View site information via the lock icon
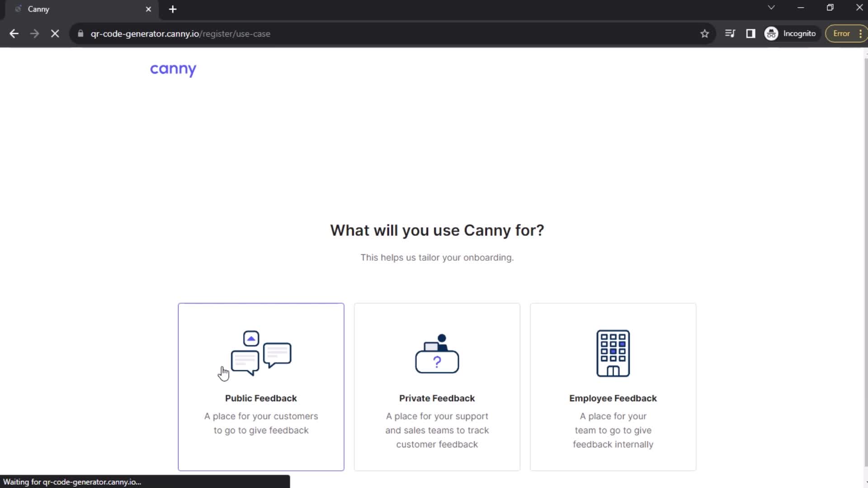868x488 pixels. [x=80, y=33]
